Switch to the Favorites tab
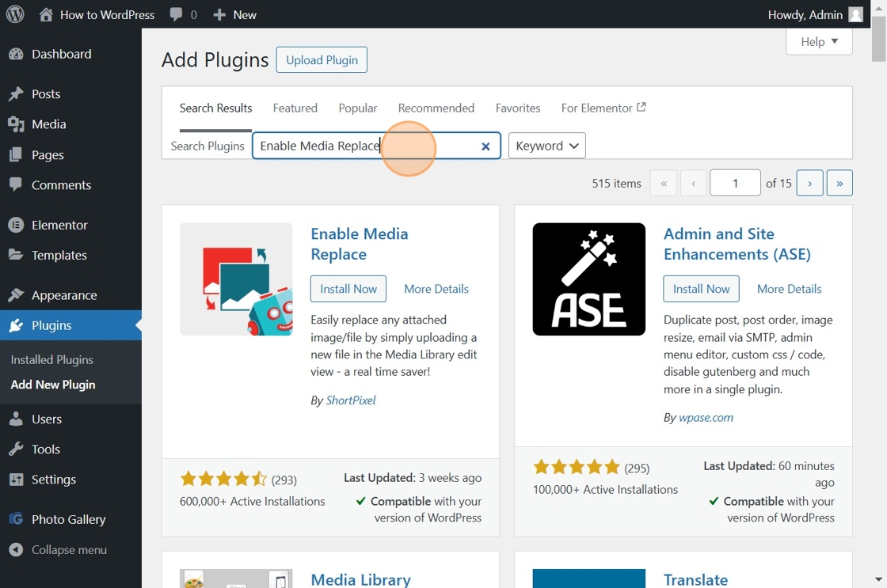Screen dimensions: 887x588 (x=518, y=108)
